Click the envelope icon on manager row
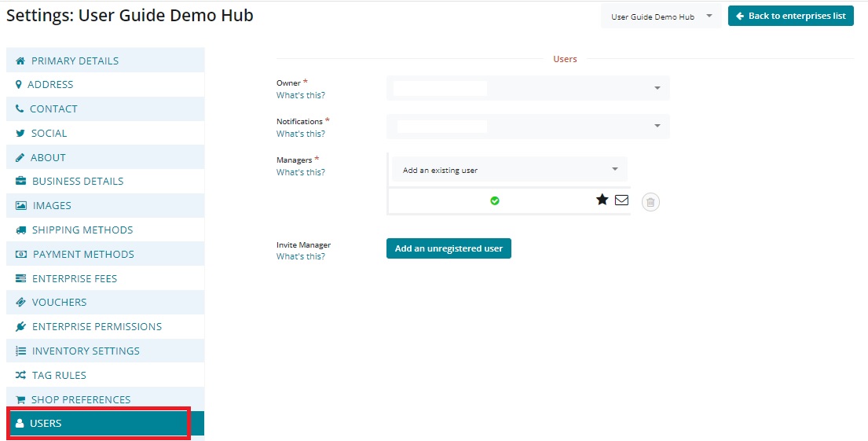 click(x=621, y=200)
